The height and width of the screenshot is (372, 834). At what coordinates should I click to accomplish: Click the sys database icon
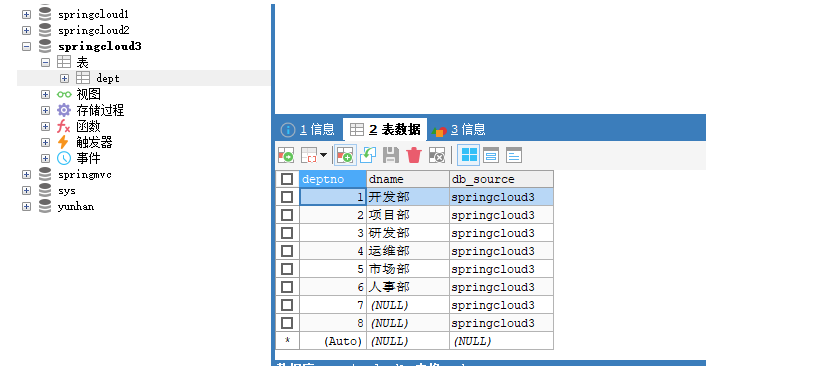point(45,190)
